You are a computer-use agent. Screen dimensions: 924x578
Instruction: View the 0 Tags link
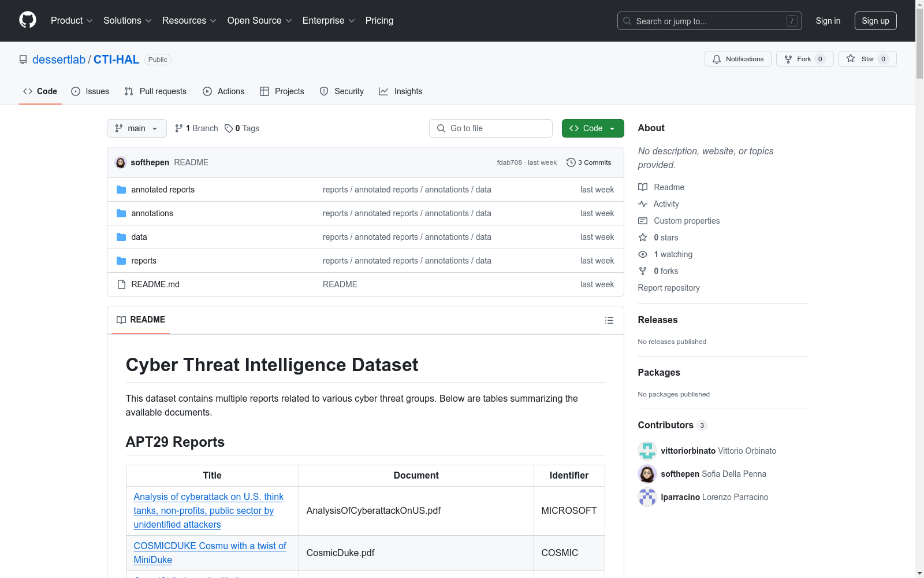pyautogui.click(x=242, y=128)
